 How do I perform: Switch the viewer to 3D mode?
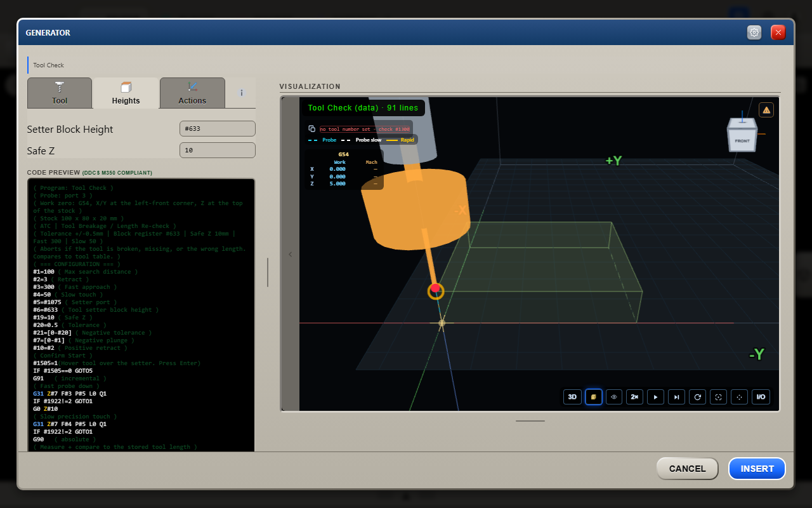572,397
